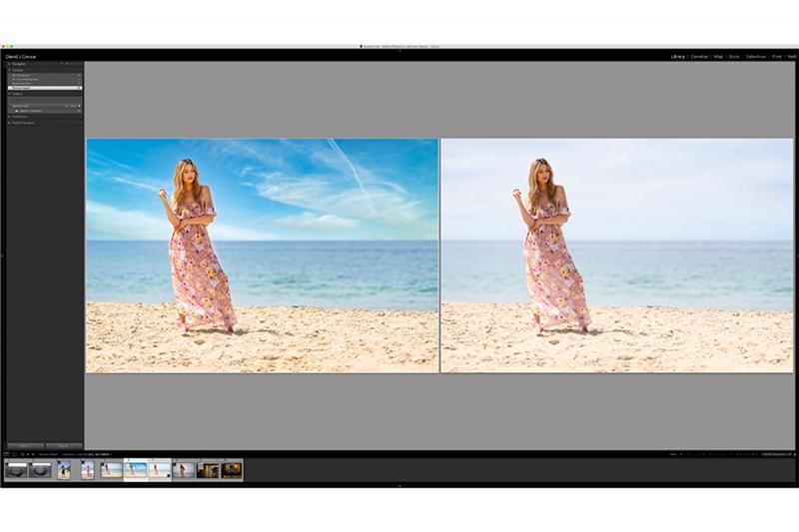
Task: Click the Export button
Action: (x=64, y=445)
